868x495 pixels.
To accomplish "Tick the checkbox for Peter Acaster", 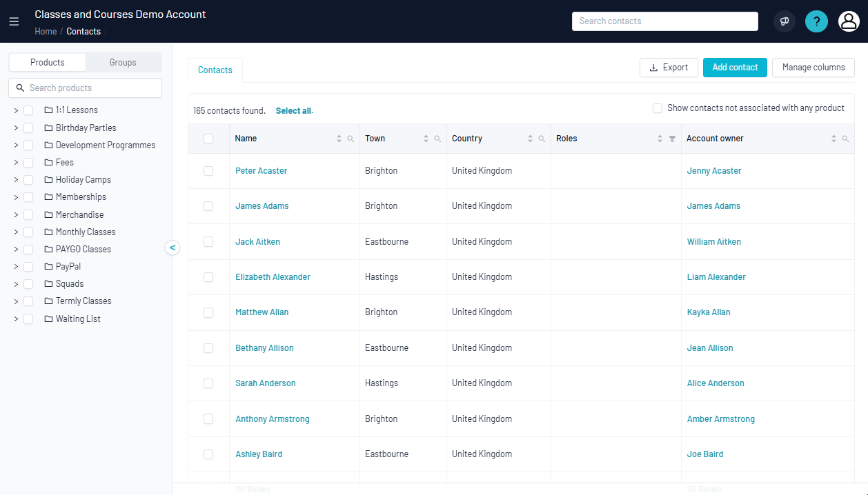I will point(208,171).
